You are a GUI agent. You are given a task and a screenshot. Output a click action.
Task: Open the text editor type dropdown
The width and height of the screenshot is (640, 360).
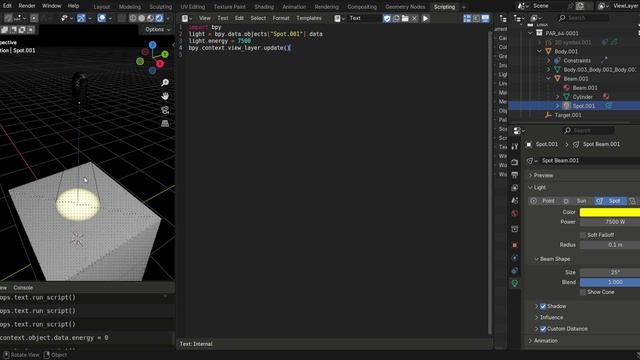[186, 18]
